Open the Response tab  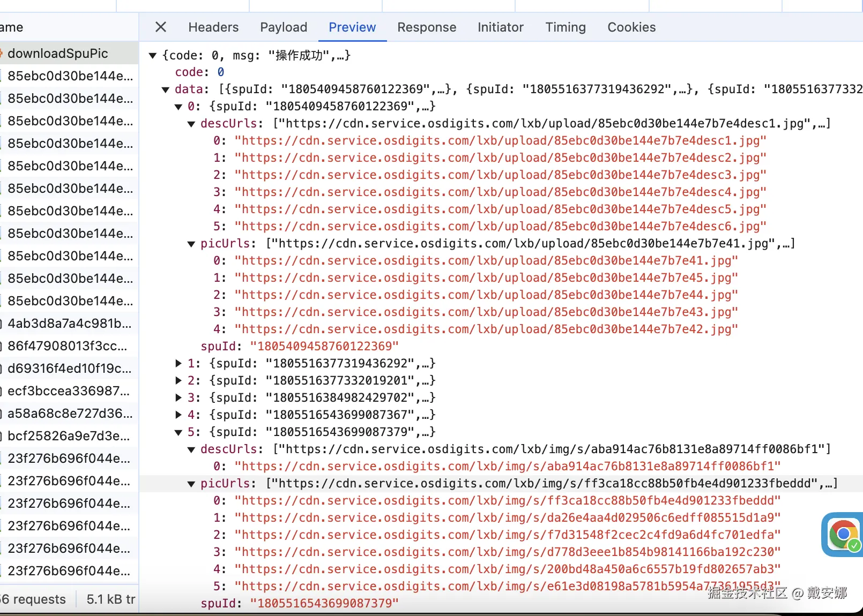click(x=427, y=27)
